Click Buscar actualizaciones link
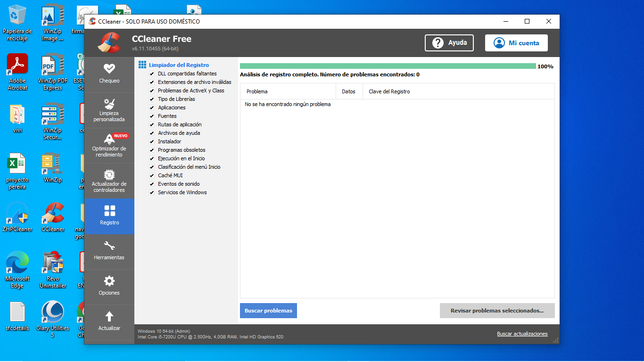This screenshot has width=644, height=362. click(x=522, y=334)
